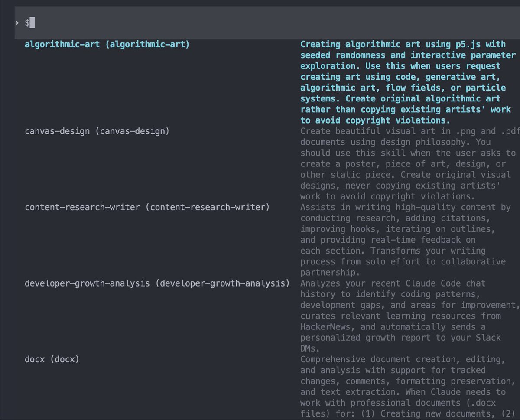Click the description starting "Creating algorithmic art using p5.js"
Viewport: 520px width, 420px height.
pyautogui.click(x=408, y=82)
